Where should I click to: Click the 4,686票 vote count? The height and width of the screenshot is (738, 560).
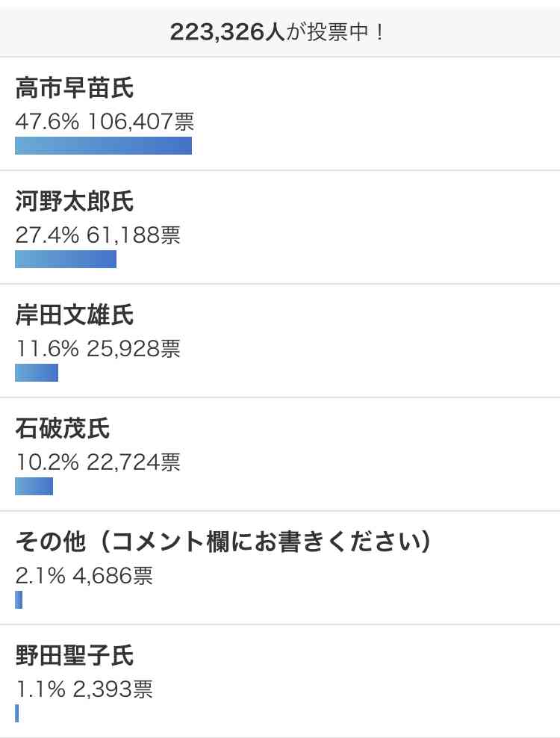(x=113, y=576)
